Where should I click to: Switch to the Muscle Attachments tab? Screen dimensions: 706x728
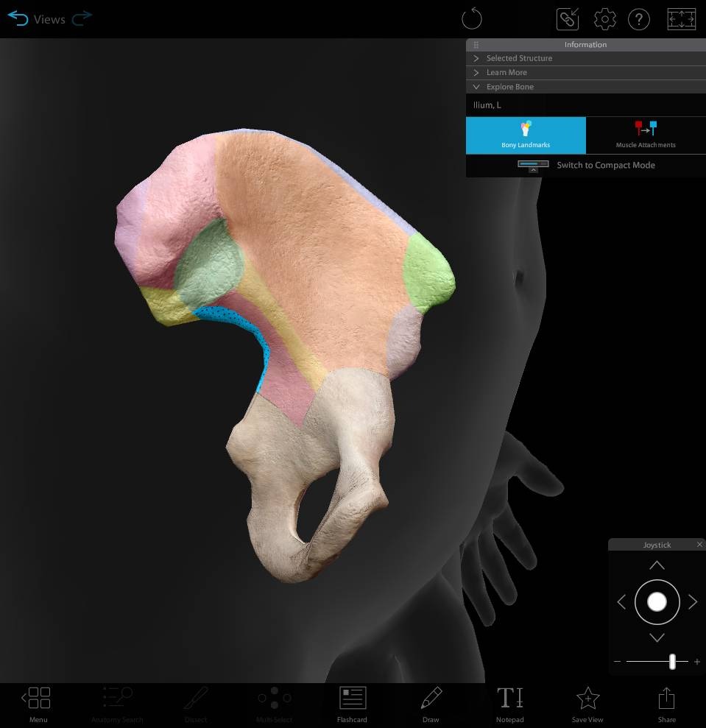(x=646, y=135)
